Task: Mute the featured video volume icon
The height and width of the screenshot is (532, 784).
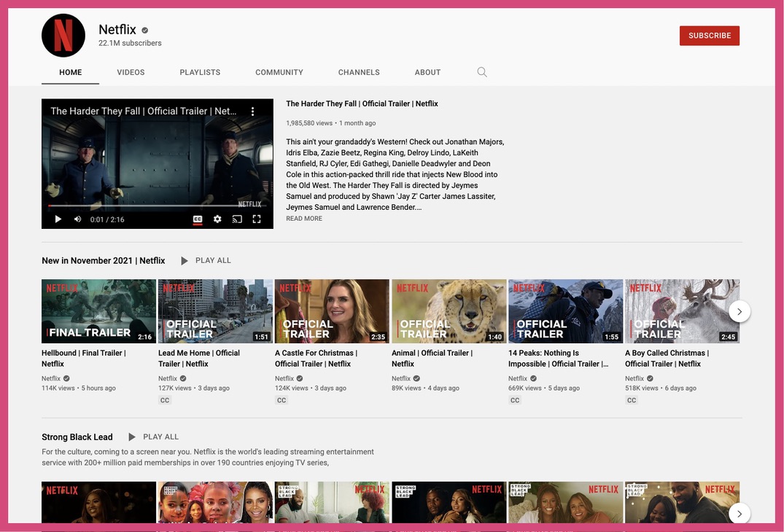Action: click(x=77, y=219)
